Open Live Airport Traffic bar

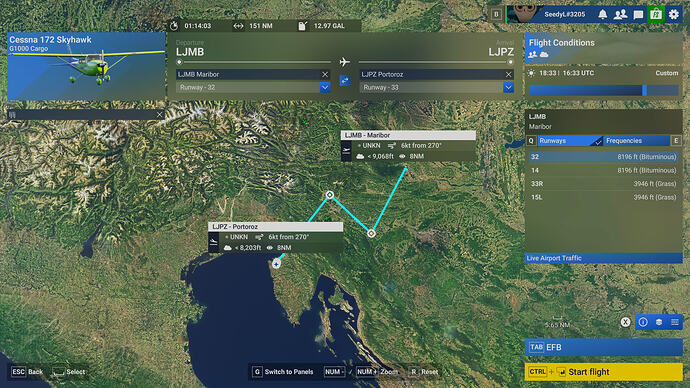tap(603, 258)
